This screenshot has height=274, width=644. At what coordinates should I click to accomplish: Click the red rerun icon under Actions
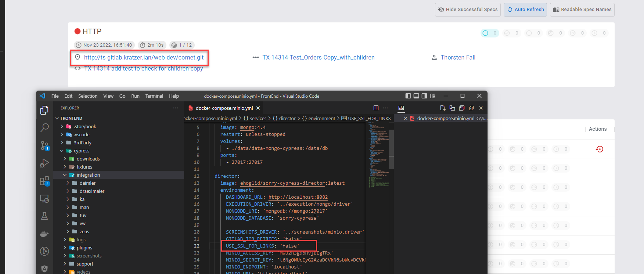click(600, 149)
